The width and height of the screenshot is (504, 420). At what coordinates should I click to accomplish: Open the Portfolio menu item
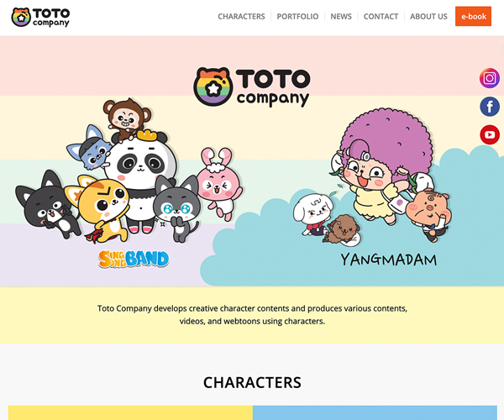tap(297, 17)
